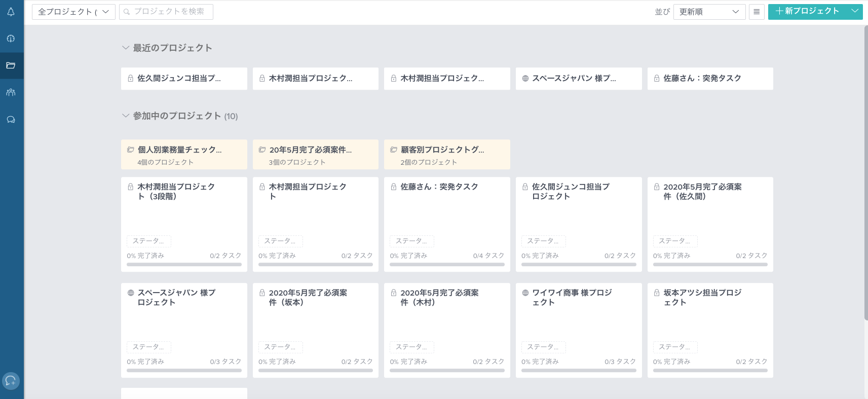Click the folder icon on 顧客別プロジェクトグ... group

(394, 150)
